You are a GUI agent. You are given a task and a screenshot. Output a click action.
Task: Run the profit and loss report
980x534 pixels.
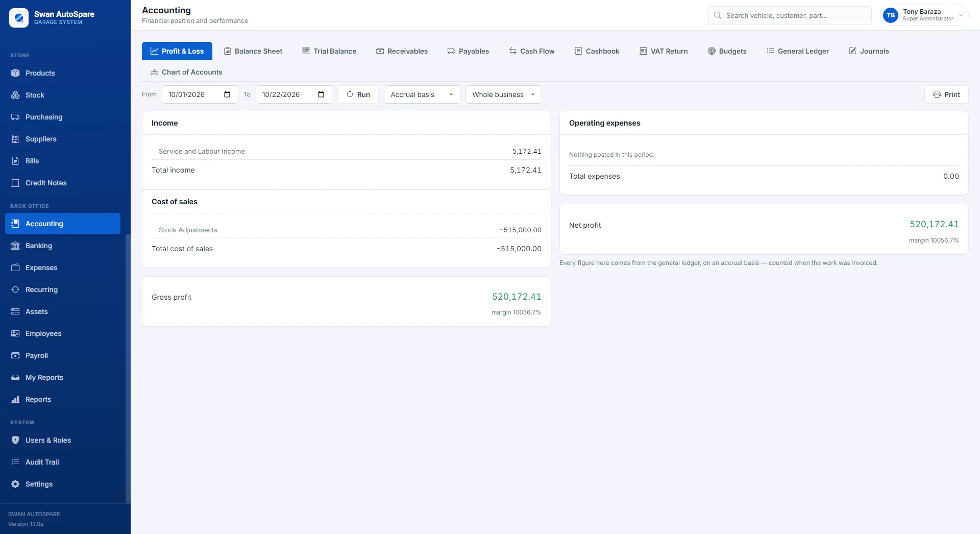[x=358, y=94]
